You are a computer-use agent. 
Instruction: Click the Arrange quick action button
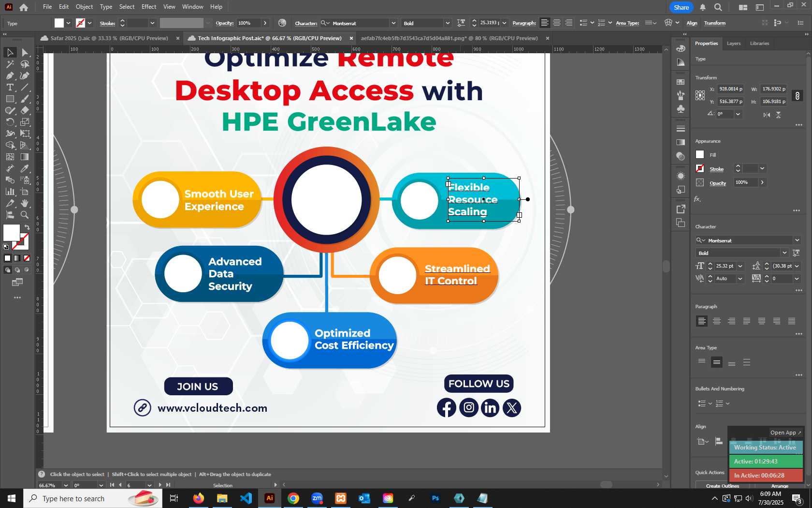pos(780,486)
